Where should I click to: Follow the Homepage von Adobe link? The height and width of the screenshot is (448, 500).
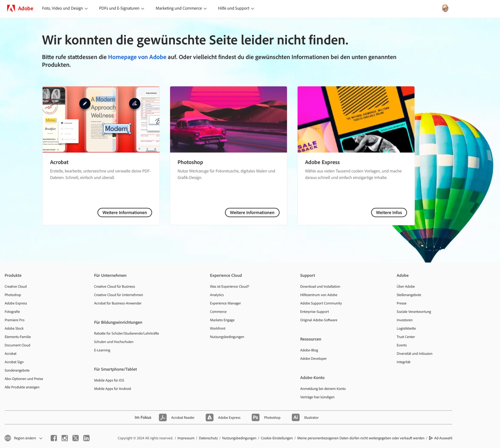[x=137, y=57]
